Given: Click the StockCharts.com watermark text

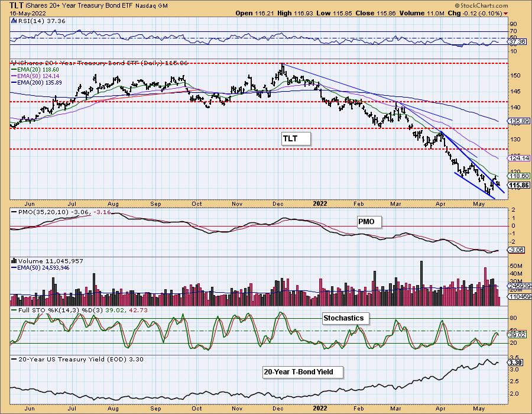Looking at the screenshot, I should pos(481,5).
